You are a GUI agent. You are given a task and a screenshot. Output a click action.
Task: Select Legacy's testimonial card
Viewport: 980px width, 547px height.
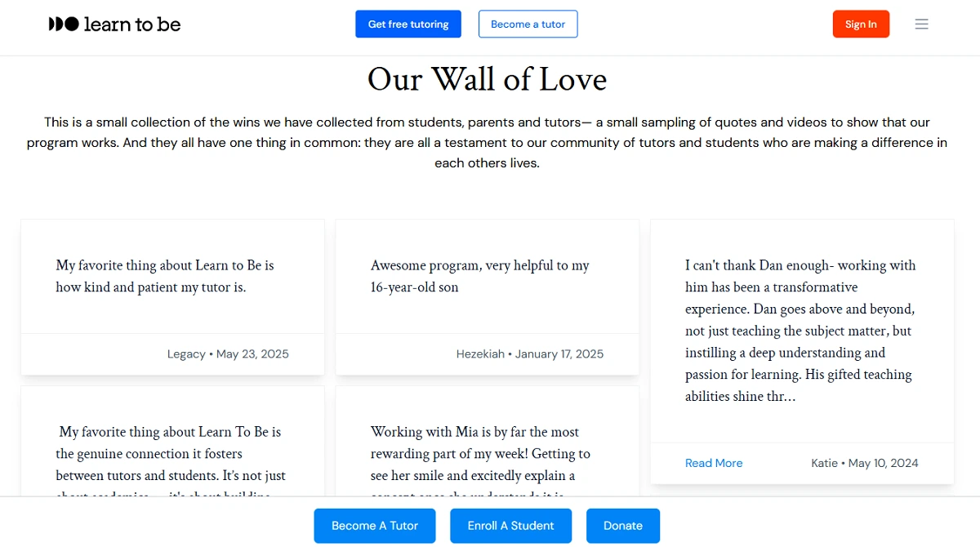(x=172, y=297)
